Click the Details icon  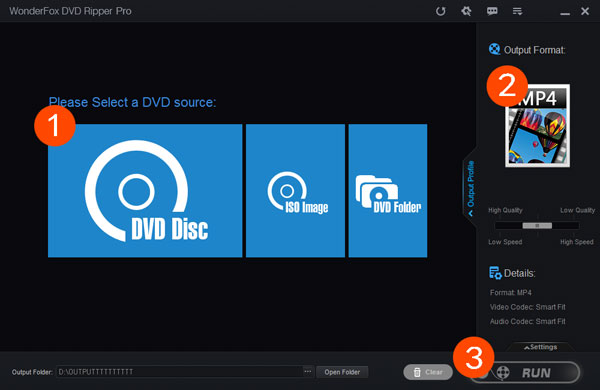click(x=495, y=273)
